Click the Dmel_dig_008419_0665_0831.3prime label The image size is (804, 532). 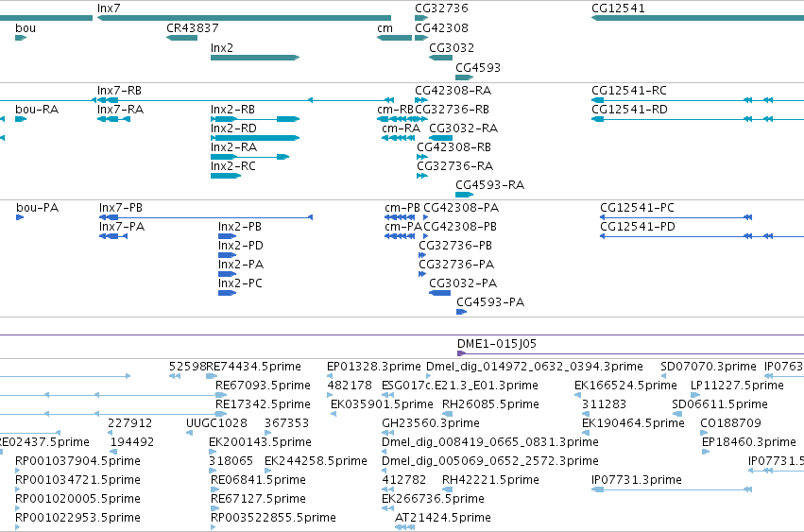click(x=489, y=443)
